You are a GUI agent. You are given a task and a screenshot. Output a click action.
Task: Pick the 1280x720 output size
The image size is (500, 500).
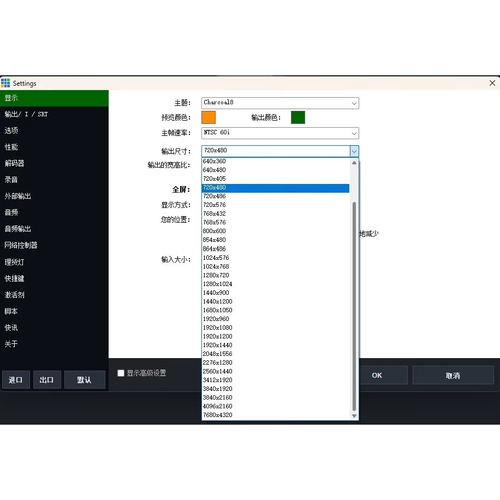point(276,275)
